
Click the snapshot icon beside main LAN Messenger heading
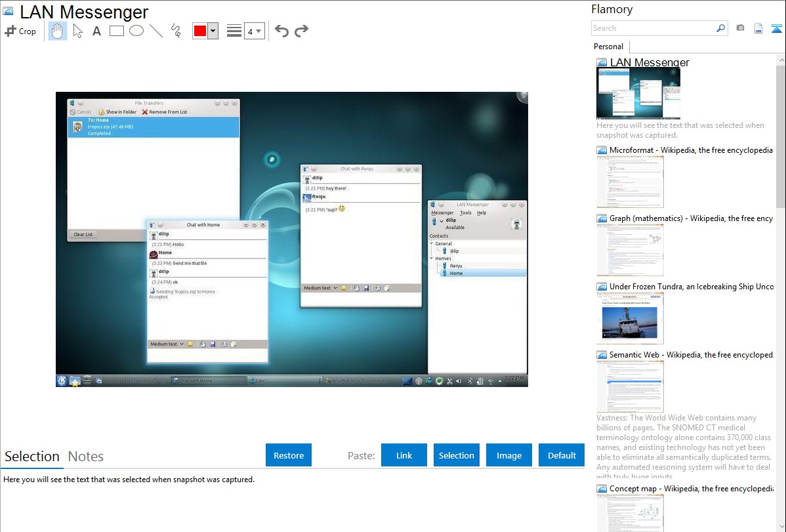(x=8, y=11)
